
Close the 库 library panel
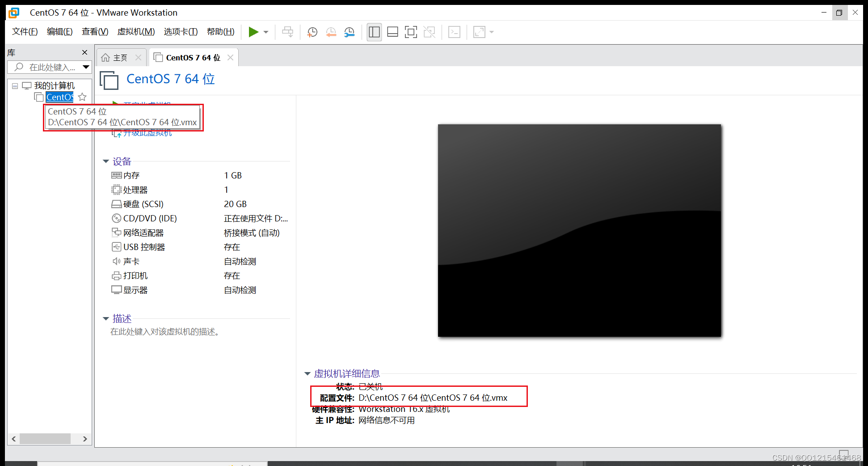[x=84, y=52]
